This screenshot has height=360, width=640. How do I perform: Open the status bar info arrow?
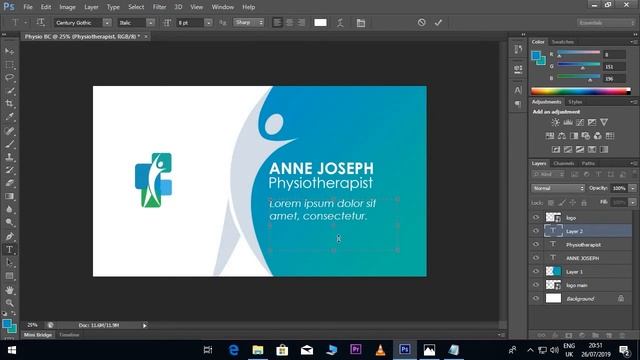(144, 325)
